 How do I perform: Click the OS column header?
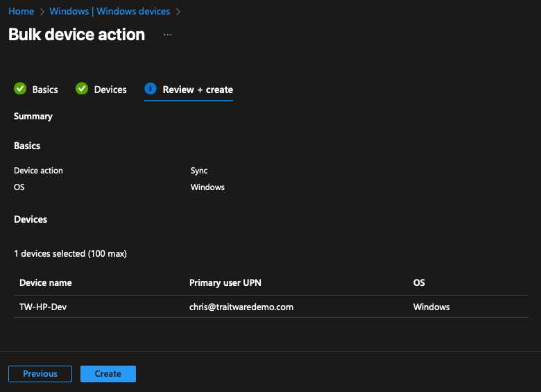[x=419, y=283]
